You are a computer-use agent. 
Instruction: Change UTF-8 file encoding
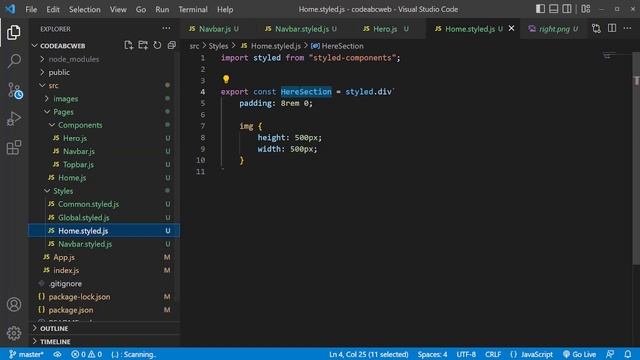[x=466, y=354]
